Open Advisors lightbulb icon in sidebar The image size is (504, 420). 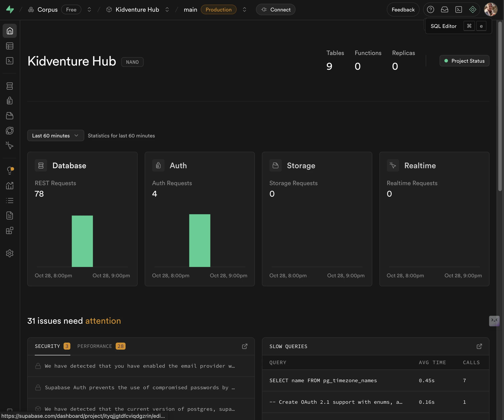click(x=10, y=170)
